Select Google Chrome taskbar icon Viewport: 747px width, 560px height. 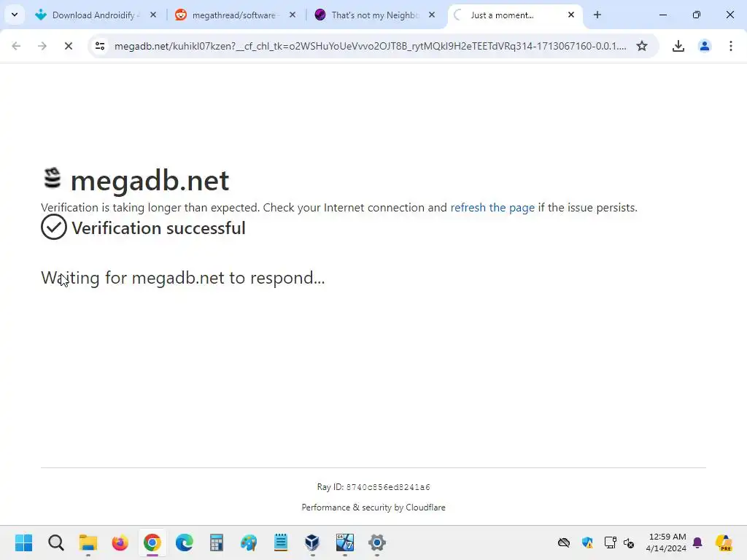pos(152,542)
